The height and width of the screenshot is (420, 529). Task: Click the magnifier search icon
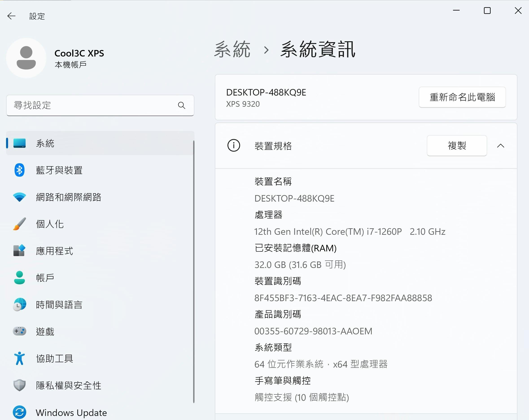[x=181, y=105]
